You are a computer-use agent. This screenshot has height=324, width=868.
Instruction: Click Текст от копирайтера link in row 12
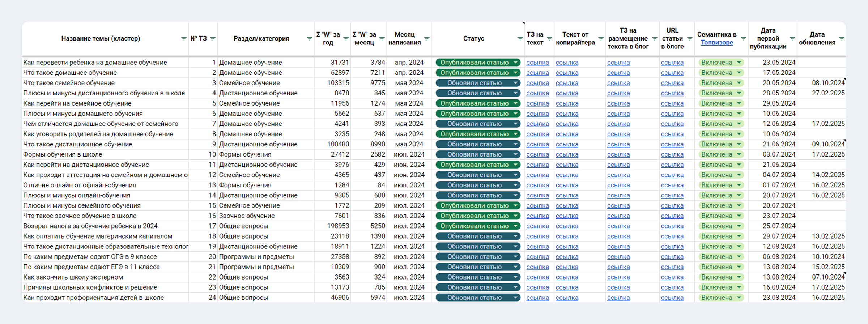[567, 175]
